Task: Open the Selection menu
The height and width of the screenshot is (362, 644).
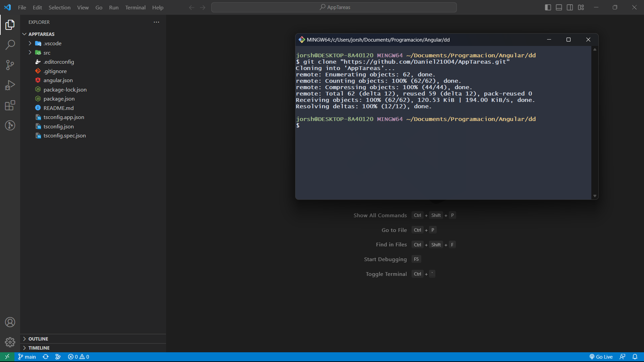Action: [x=59, y=7]
